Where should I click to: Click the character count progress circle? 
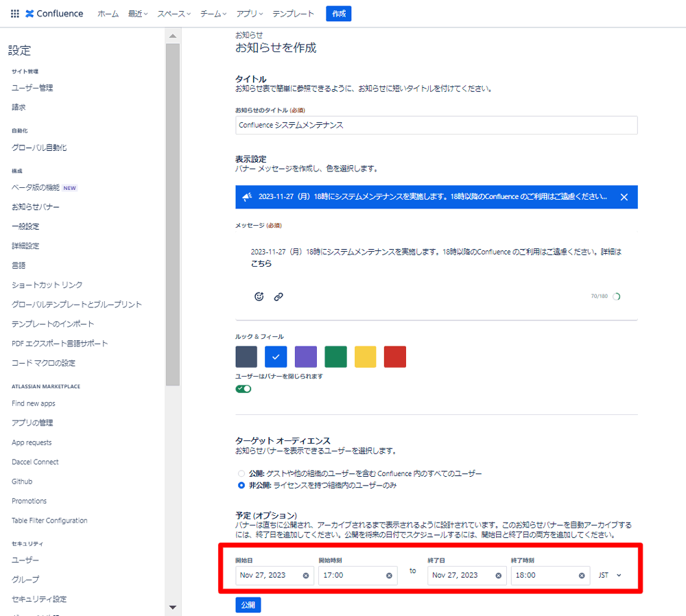[617, 296]
